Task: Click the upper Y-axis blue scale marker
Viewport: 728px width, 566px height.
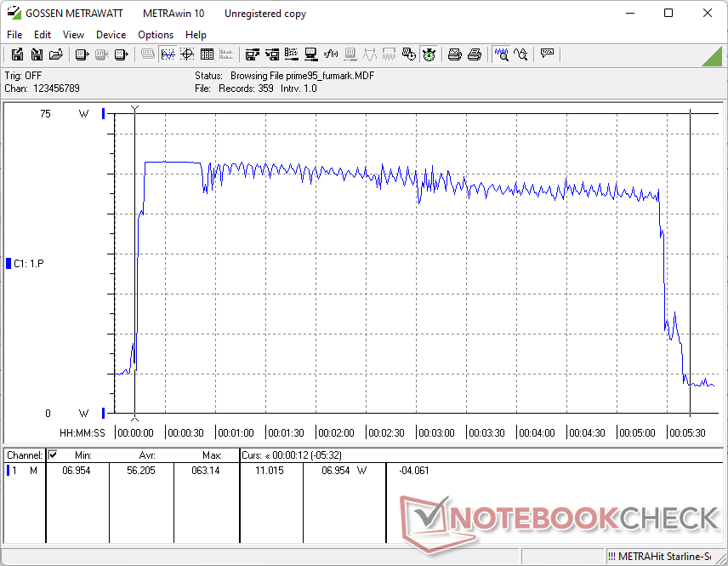Action: (104, 113)
